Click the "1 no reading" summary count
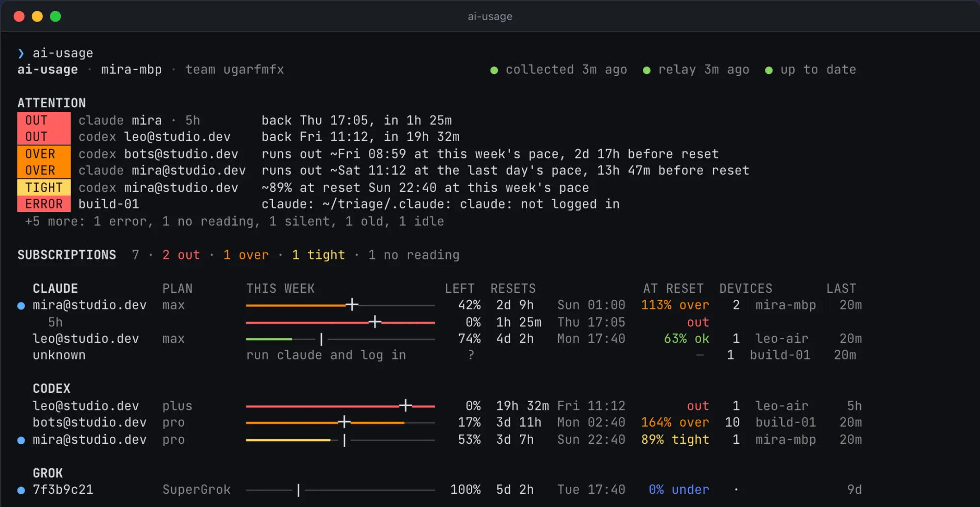The height and width of the screenshot is (507, 980). click(x=414, y=255)
